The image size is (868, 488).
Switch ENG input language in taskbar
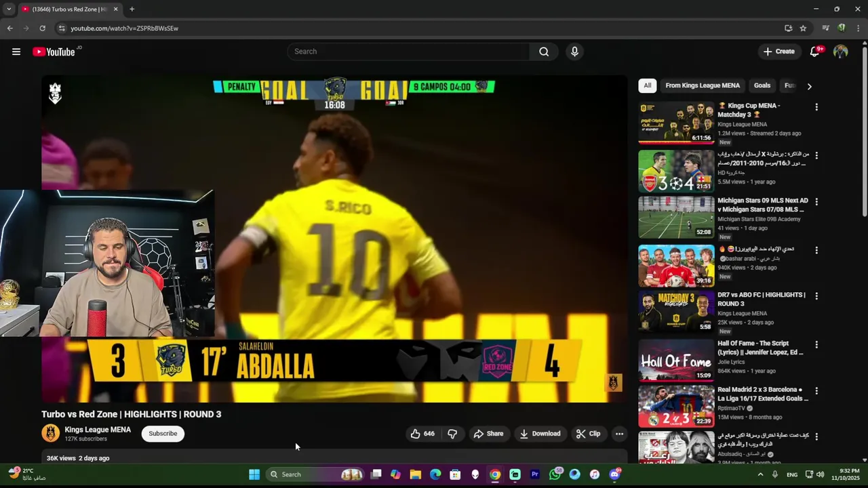792,474
